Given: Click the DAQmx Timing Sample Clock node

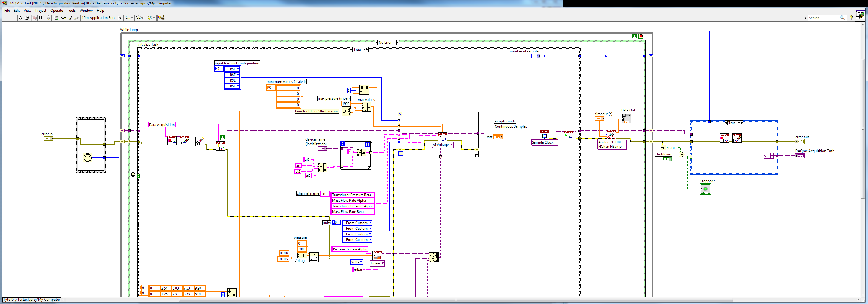Looking at the screenshot, I should [544, 135].
